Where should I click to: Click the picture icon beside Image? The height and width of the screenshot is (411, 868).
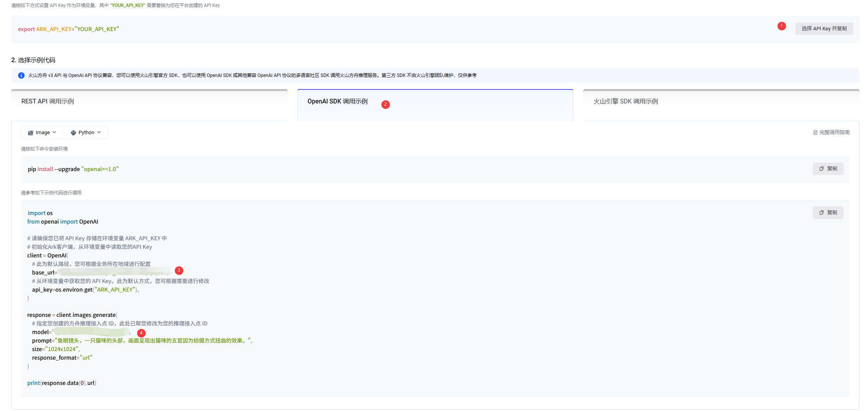(30, 133)
